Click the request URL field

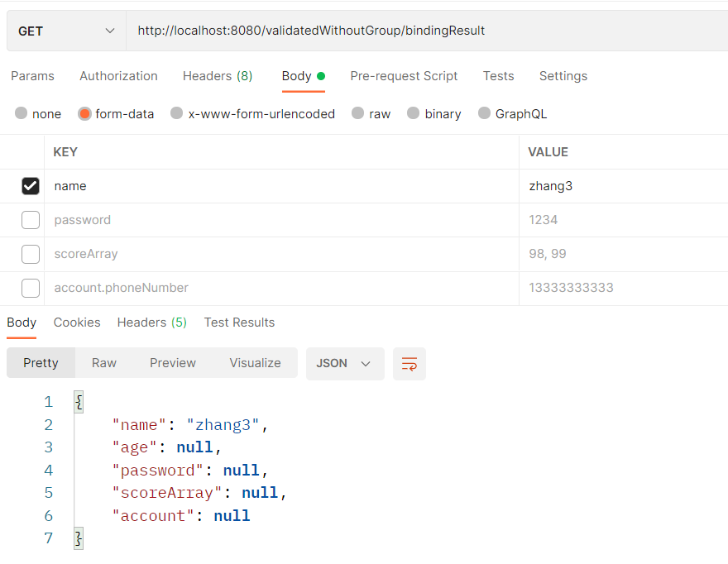pos(427,31)
